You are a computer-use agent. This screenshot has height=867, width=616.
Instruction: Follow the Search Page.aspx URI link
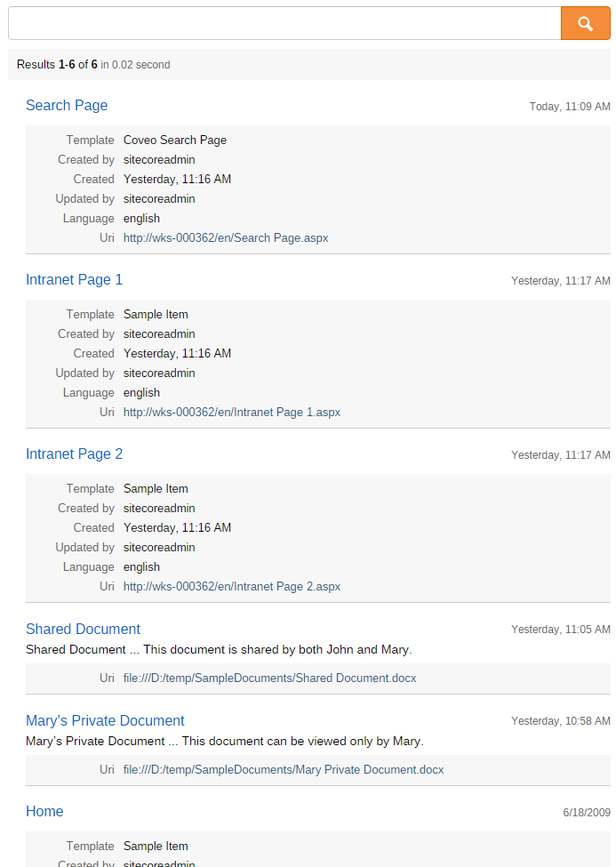pyautogui.click(x=225, y=237)
